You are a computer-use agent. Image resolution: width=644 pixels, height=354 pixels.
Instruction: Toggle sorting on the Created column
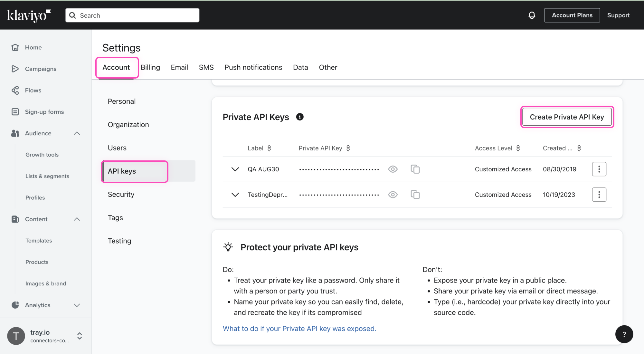(579, 148)
